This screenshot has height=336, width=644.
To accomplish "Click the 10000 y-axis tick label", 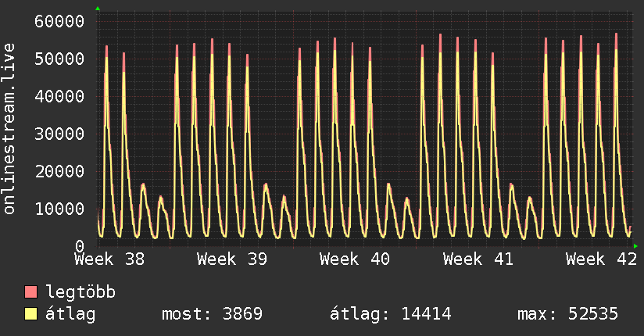I will 59,209.
